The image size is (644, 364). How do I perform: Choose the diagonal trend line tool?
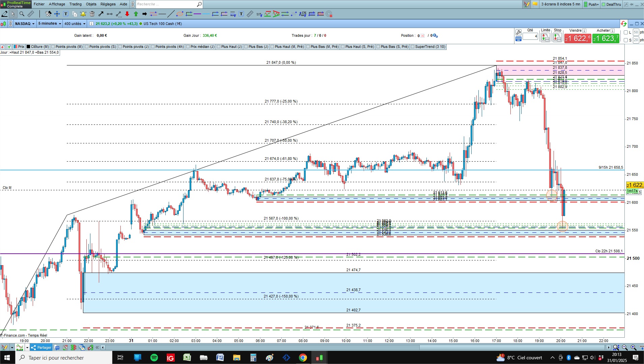(171, 14)
